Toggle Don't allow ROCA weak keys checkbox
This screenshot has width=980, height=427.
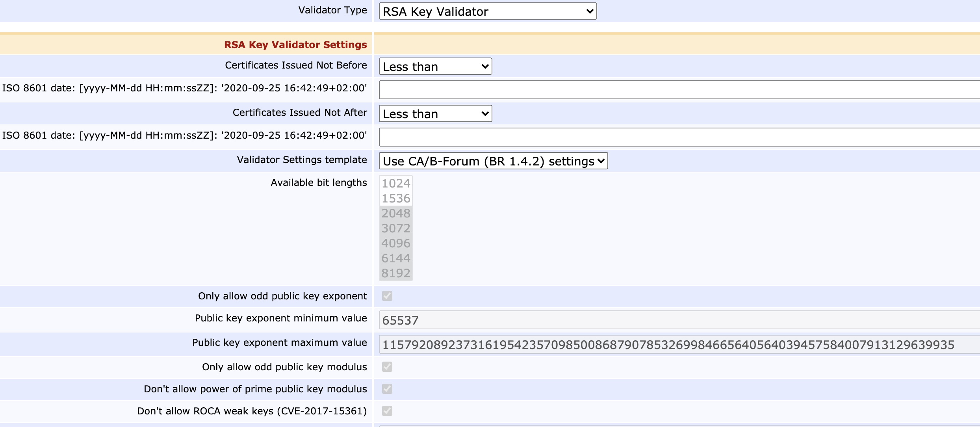pyautogui.click(x=387, y=411)
